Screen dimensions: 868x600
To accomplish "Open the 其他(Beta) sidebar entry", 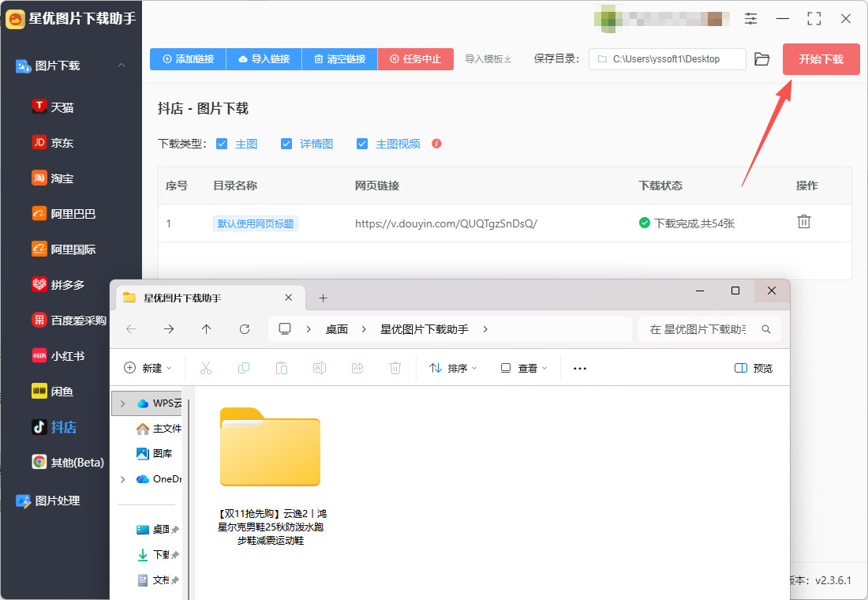I will 68,462.
